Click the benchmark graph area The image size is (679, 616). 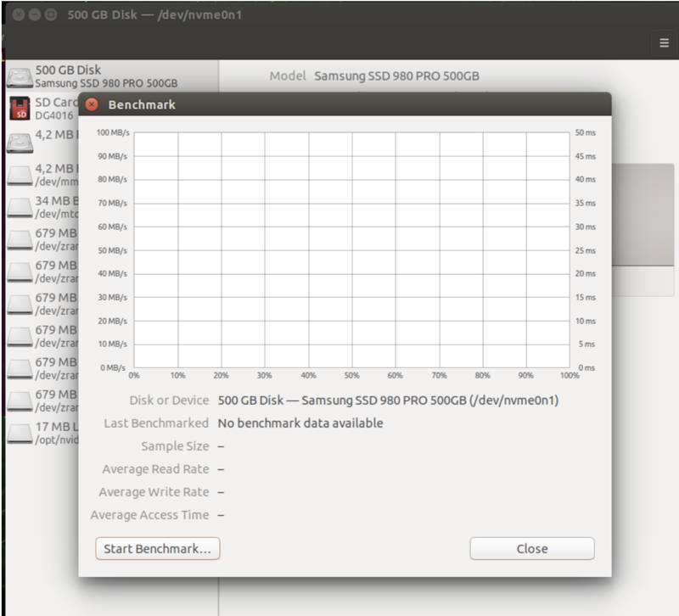click(351, 249)
